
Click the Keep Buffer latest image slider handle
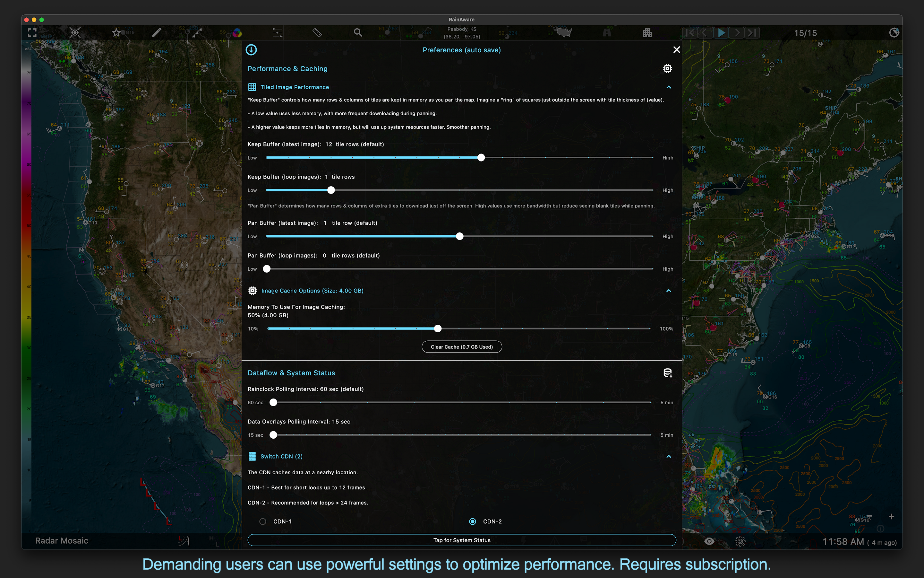pyautogui.click(x=481, y=157)
